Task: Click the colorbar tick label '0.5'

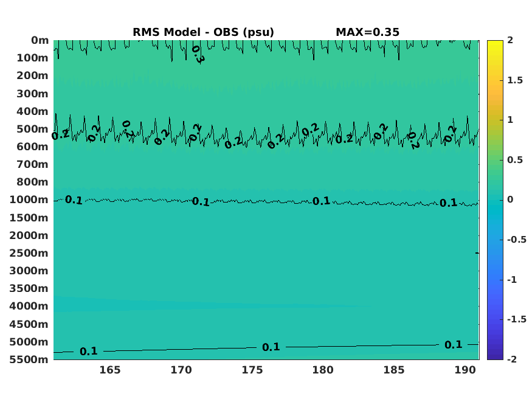Action: pyautogui.click(x=515, y=160)
